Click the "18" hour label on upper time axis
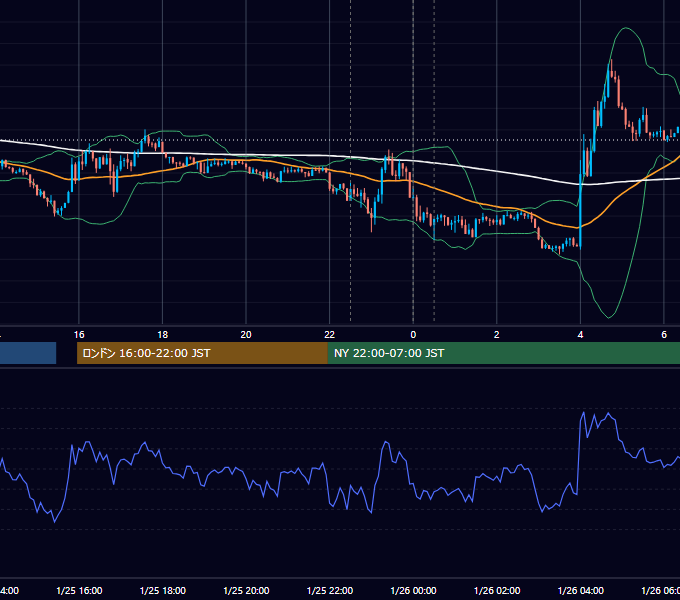 (162, 335)
